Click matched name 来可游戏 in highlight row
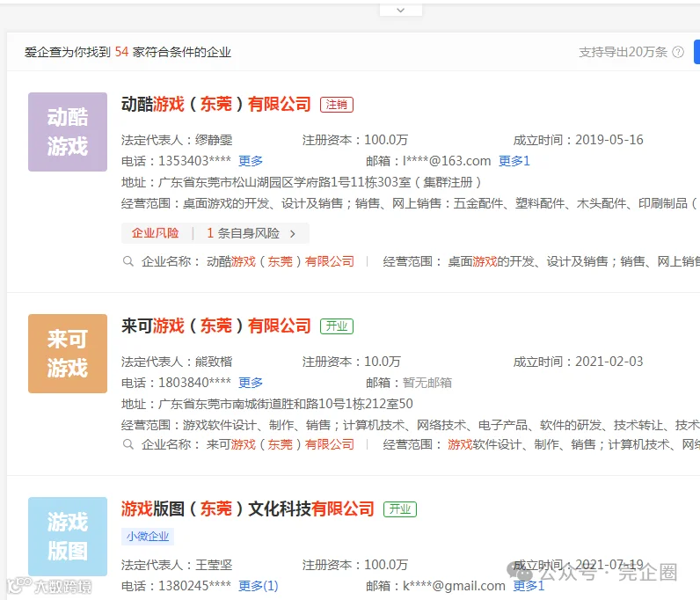The height and width of the screenshot is (600, 700). coord(280,444)
